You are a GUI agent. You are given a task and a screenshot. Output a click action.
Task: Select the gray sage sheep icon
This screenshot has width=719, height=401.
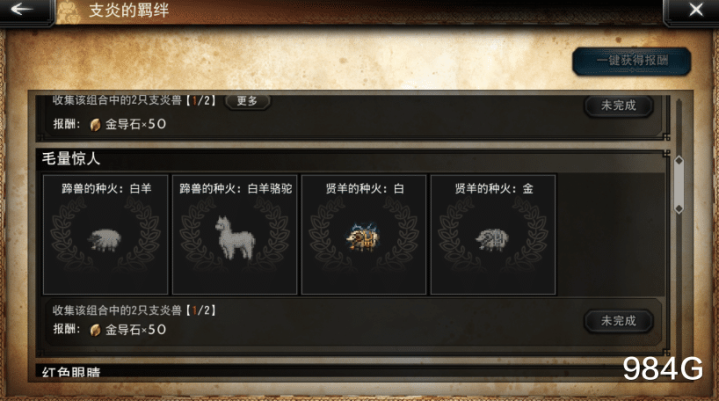point(492,239)
